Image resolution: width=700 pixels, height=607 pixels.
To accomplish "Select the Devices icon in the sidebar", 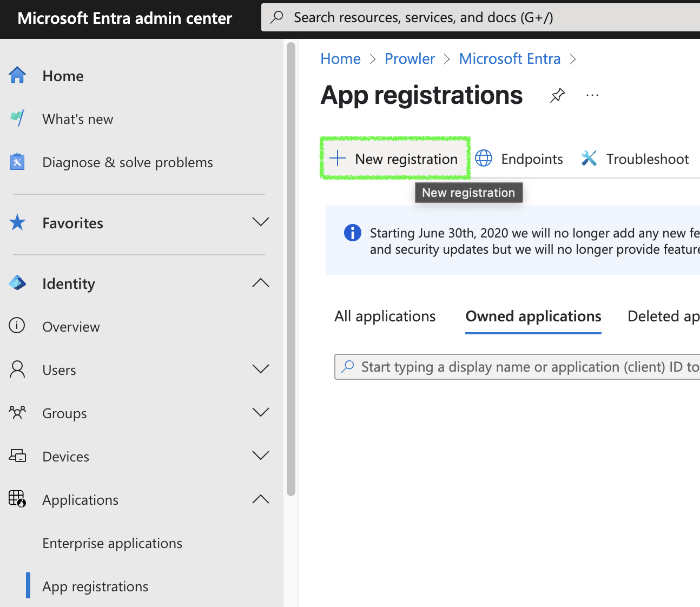I will 17,456.
